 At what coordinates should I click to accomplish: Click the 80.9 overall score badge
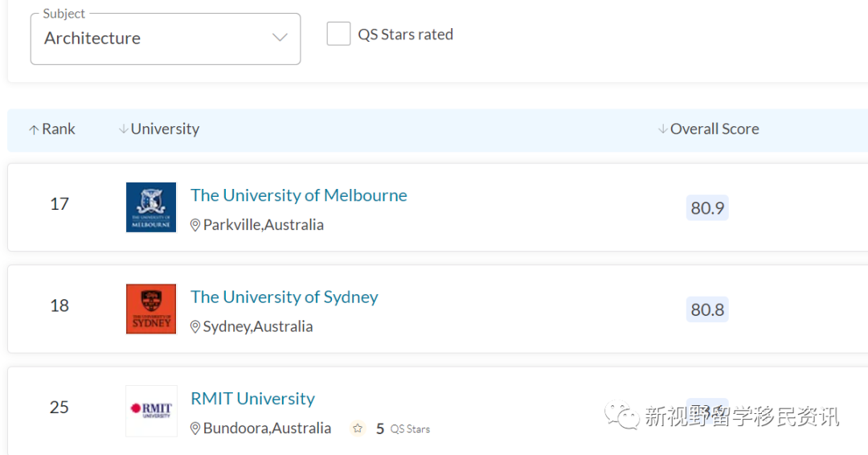(707, 208)
